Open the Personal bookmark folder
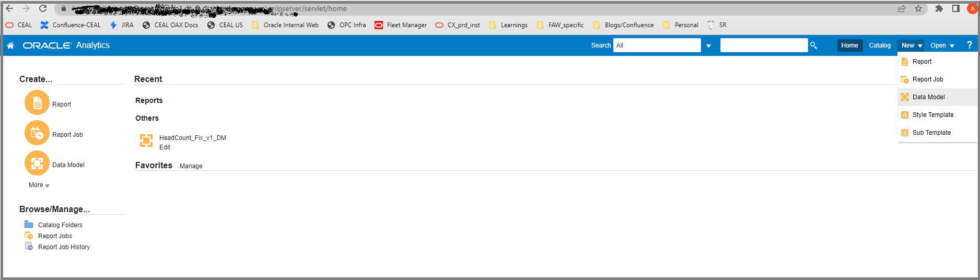Image resolution: width=980 pixels, height=280 pixels. coord(681,25)
